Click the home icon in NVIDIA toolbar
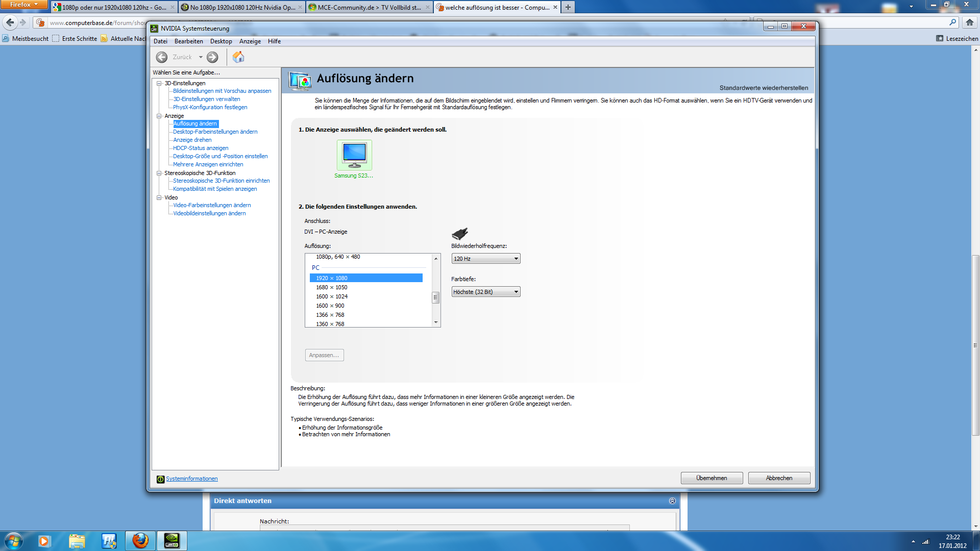 pyautogui.click(x=238, y=57)
